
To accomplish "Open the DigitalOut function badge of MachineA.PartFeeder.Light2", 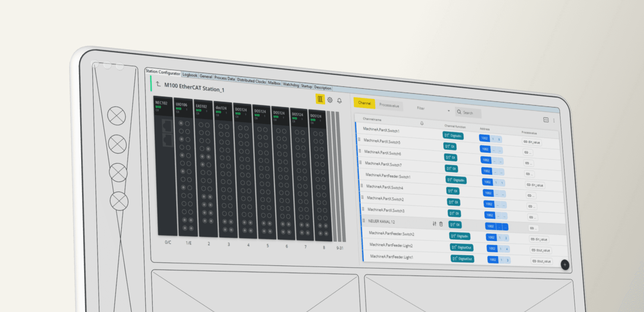I will pyautogui.click(x=461, y=247).
